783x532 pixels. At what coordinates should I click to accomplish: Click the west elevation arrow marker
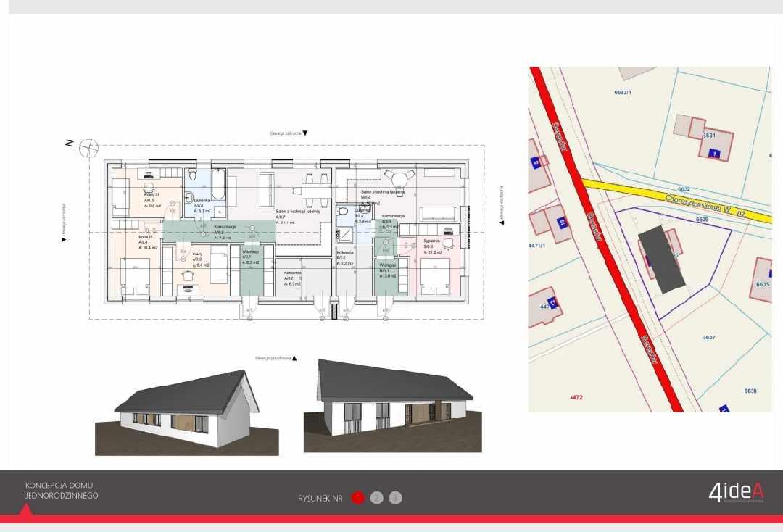[63, 240]
